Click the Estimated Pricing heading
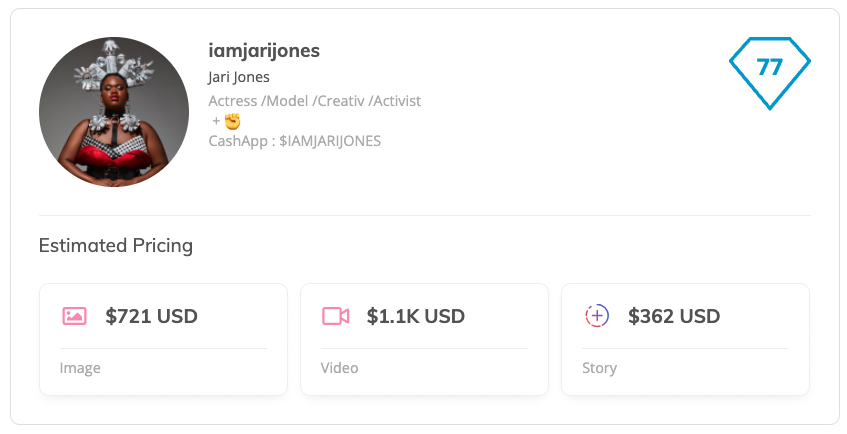 (116, 245)
